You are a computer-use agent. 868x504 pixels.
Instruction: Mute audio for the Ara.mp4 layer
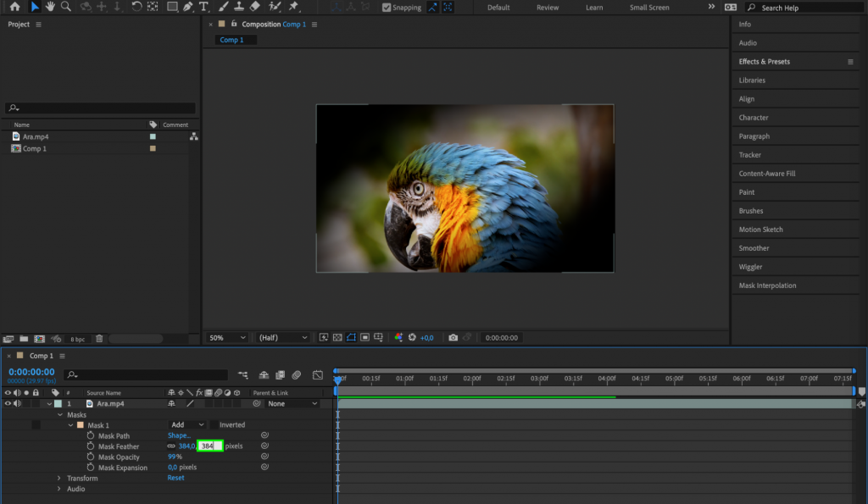point(17,403)
